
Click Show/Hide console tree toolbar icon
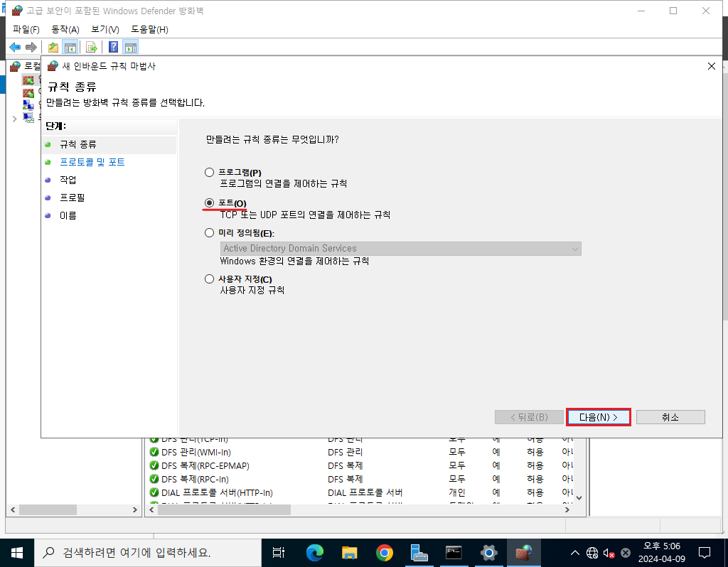(70, 47)
